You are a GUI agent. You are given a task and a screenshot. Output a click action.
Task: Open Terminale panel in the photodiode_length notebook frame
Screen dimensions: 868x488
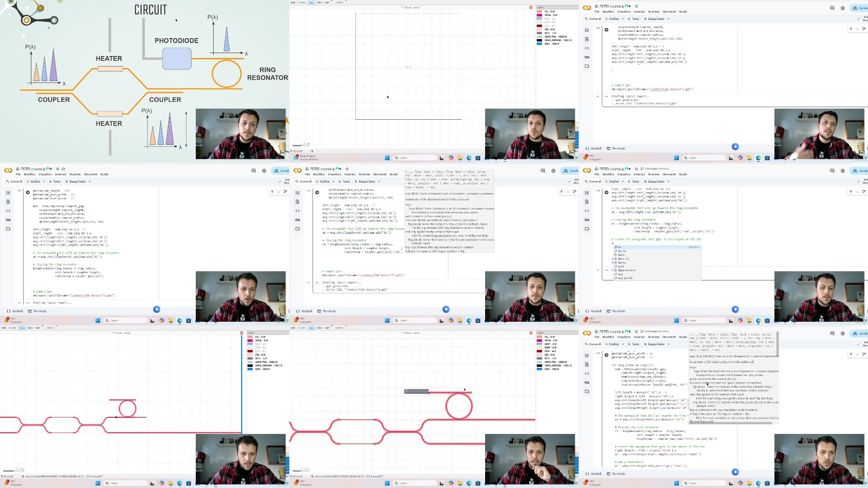pyautogui.click(x=38, y=311)
